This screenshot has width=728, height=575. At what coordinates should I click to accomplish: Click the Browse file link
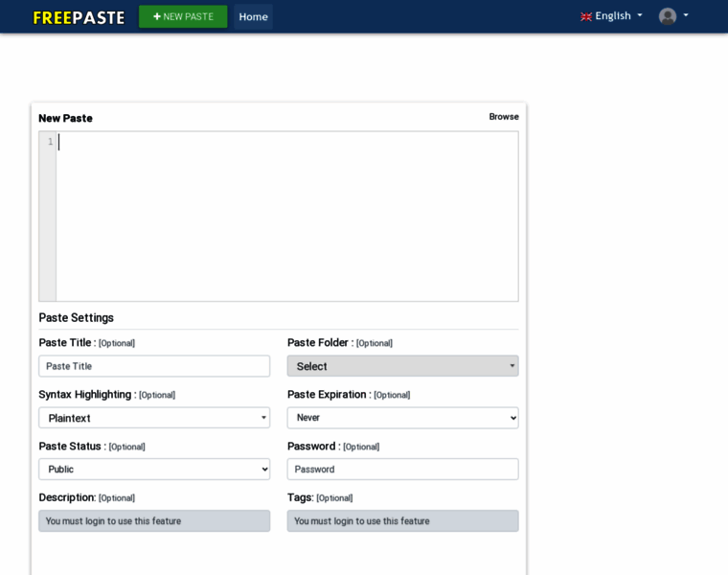point(504,117)
